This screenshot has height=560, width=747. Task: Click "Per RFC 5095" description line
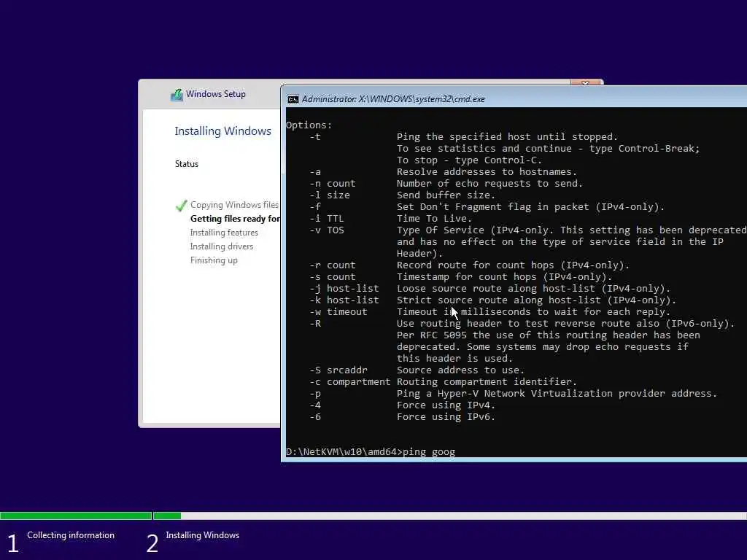pos(549,335)
